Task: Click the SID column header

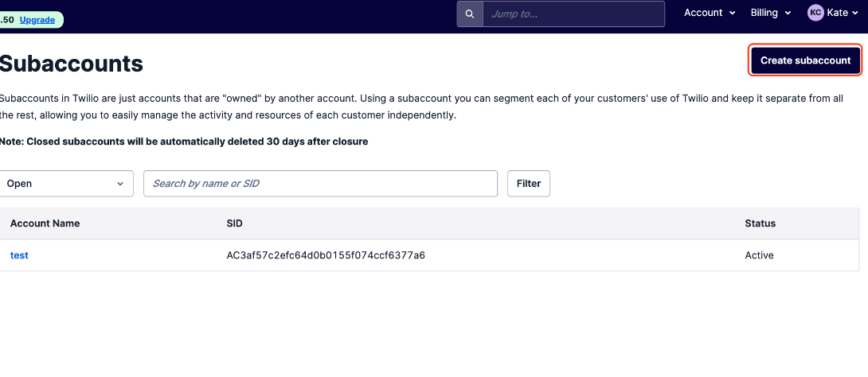Action: [235, 223]
